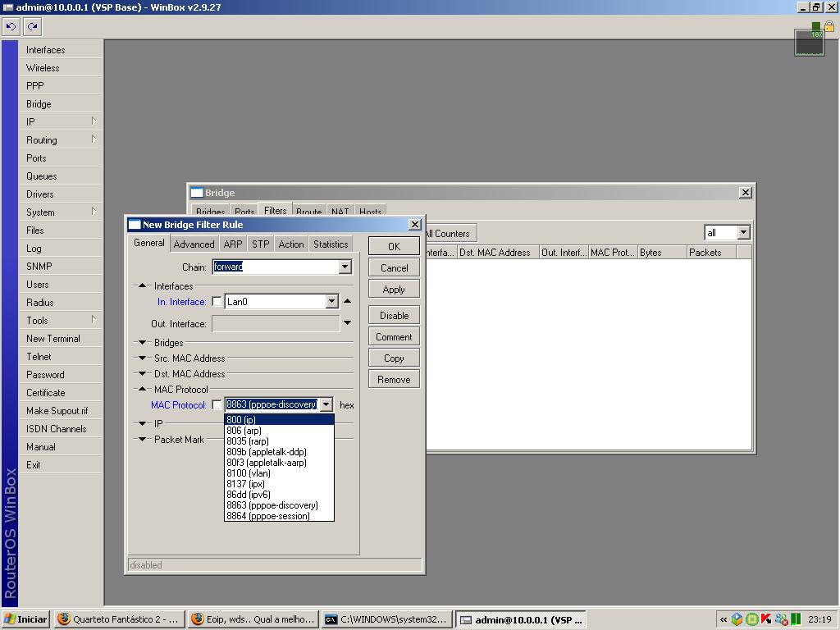Open the Hosts tab in Bridge window
Image resolution: width=840 pixels, height=630 pixels.
click(370, 211)
